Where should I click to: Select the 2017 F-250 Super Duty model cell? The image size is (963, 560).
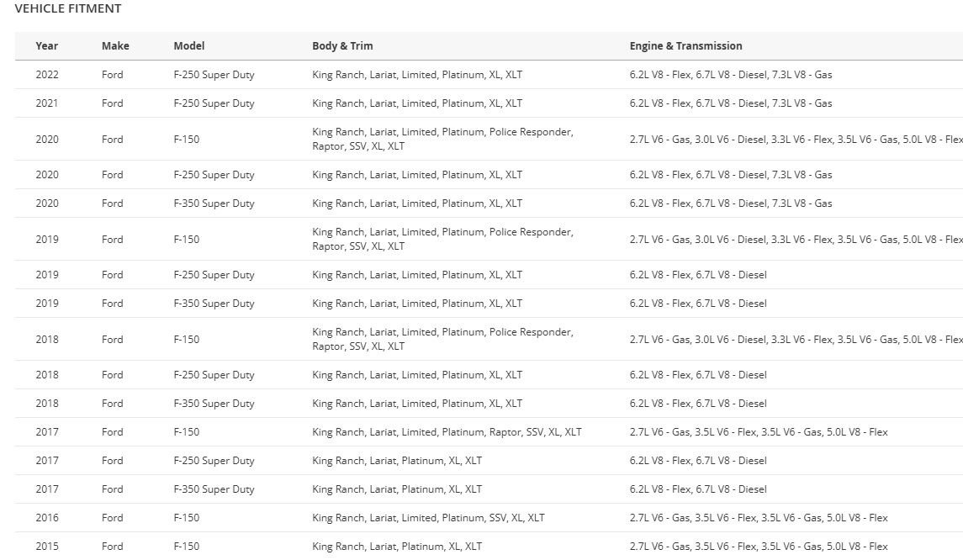tap(214, 461)
